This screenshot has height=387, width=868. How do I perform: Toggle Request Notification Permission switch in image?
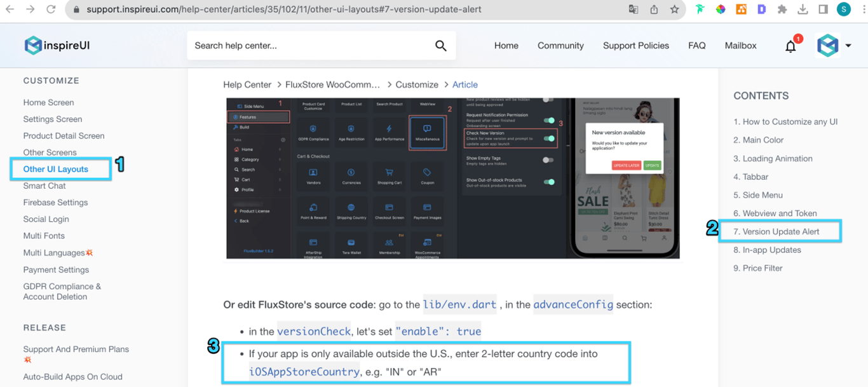click(549, 120)
